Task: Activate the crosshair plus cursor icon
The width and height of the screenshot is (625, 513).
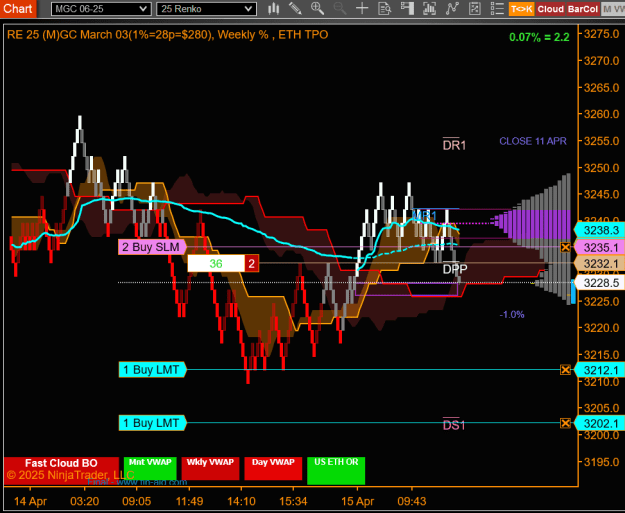Action: [362, 8]
